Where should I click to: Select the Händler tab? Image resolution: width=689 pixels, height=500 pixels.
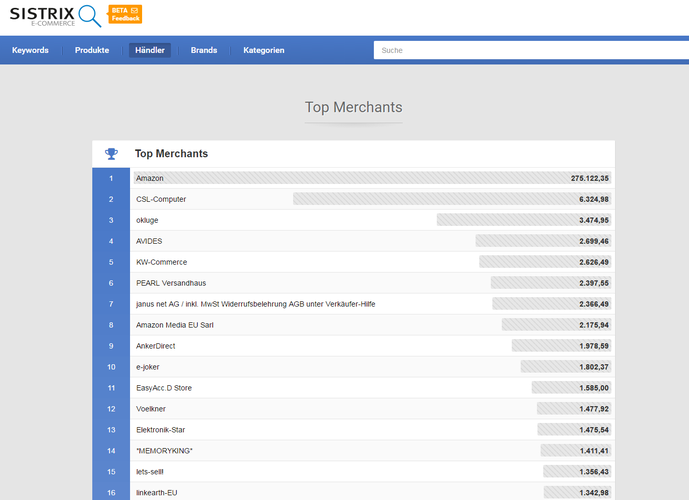(150, 50)
